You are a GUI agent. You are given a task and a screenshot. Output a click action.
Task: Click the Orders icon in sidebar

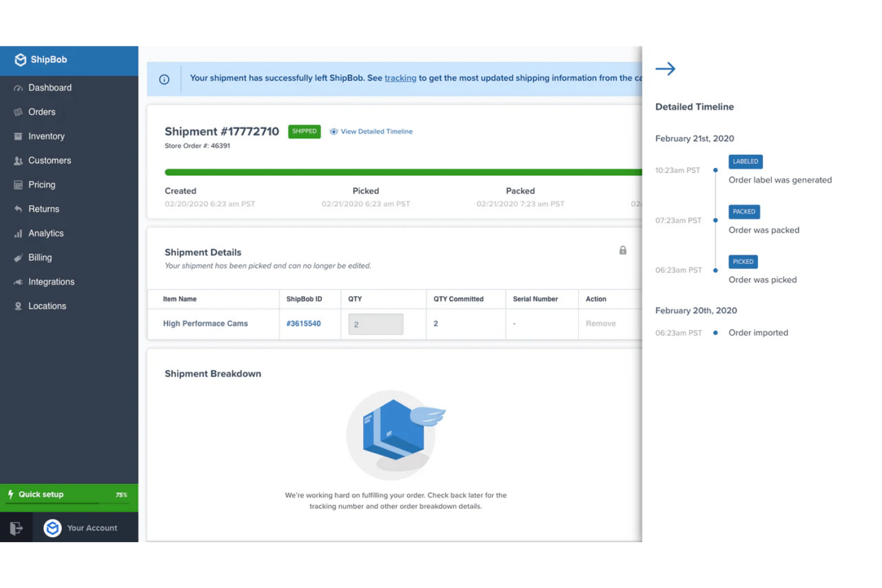pyautogui.click(x=18, y=112)
